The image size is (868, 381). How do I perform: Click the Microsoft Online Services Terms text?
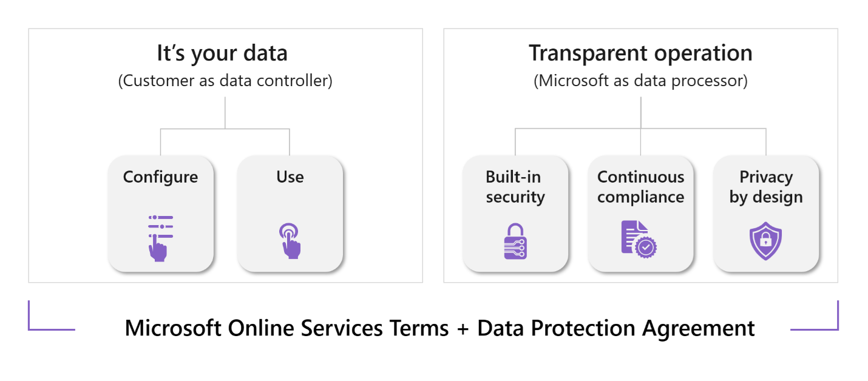click(x=287, y=328)
